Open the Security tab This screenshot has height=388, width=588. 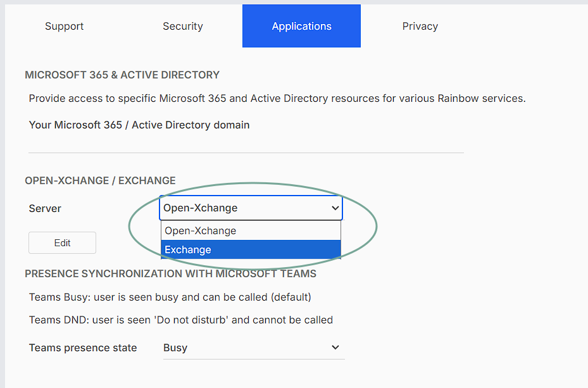(182, 27)
